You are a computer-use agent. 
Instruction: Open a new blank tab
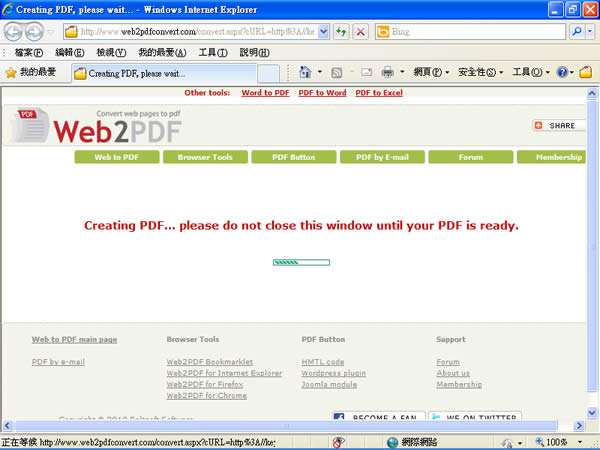click(x=268, y=73)
